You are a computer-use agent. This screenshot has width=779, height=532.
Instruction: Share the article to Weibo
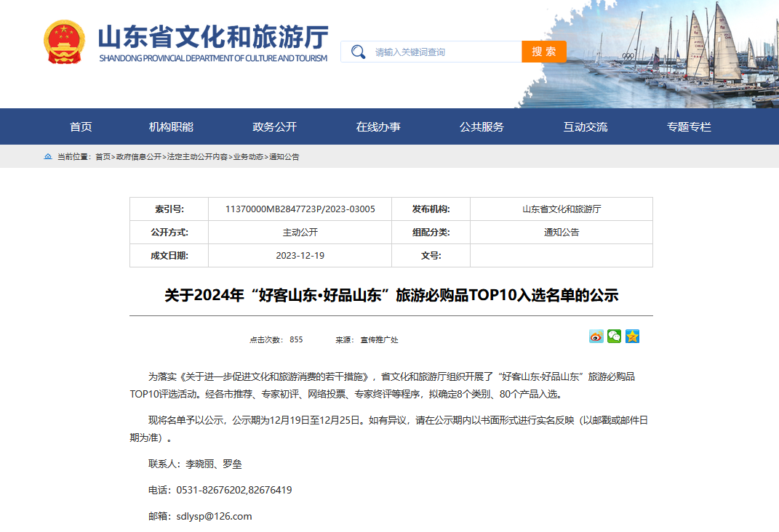coord(596,336)
